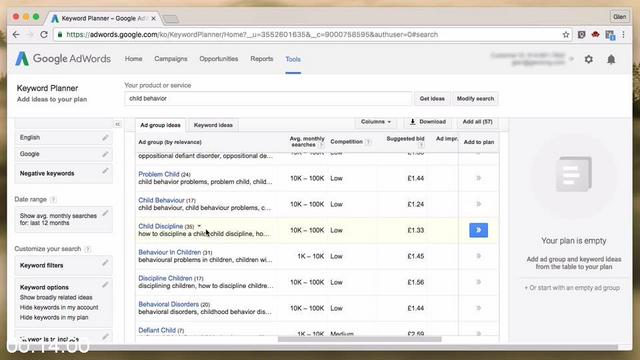Screen dimensions: 640x360
Task: Open the Discipline Children ad group
Action: [x=165, y=278]
